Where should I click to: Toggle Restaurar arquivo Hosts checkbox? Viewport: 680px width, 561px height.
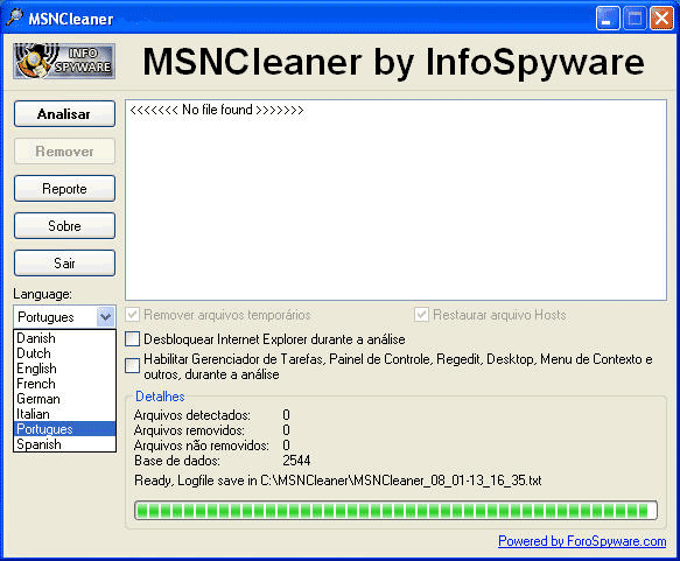point(421,315)
